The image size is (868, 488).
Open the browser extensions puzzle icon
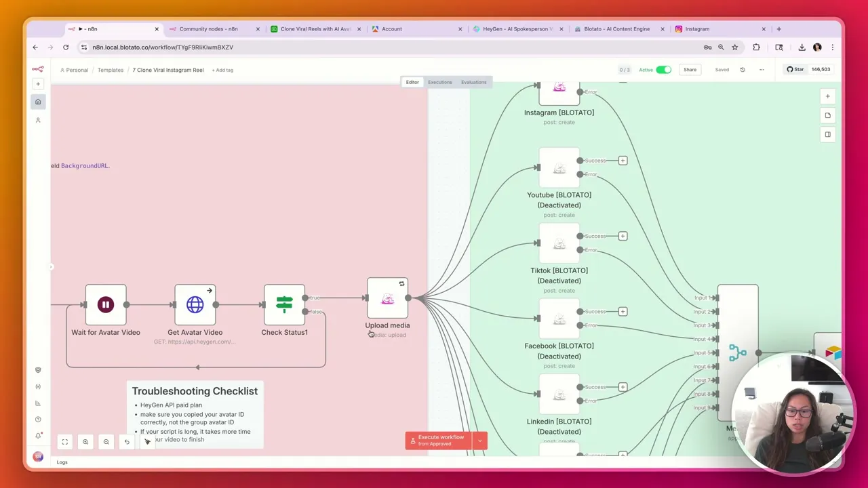click(756, 47)
